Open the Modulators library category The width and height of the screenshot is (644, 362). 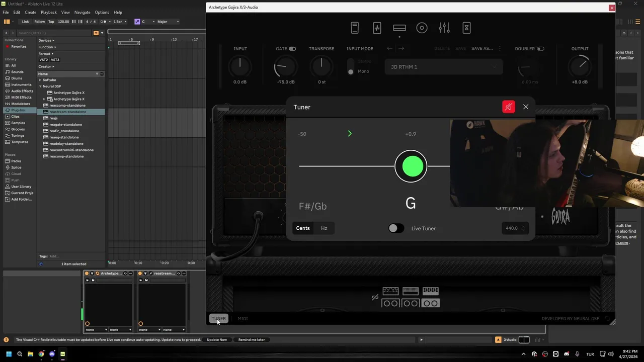21,104
